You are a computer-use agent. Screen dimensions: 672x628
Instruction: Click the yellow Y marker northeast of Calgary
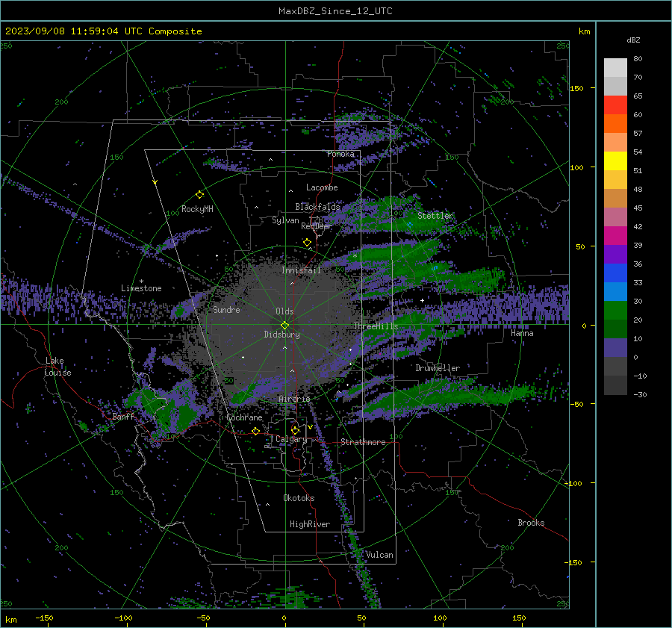click(x=310, y=427)
